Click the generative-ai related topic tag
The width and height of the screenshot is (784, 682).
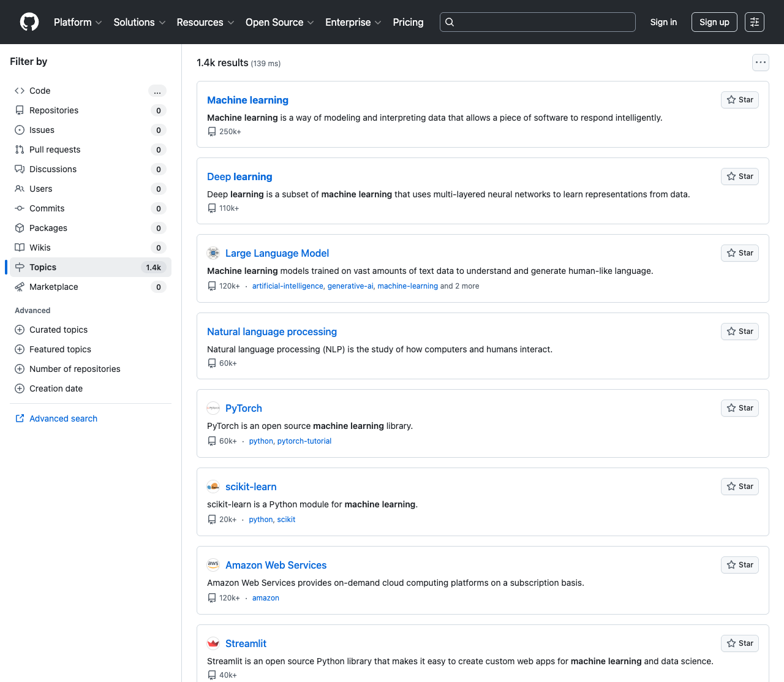pos(350,286)
